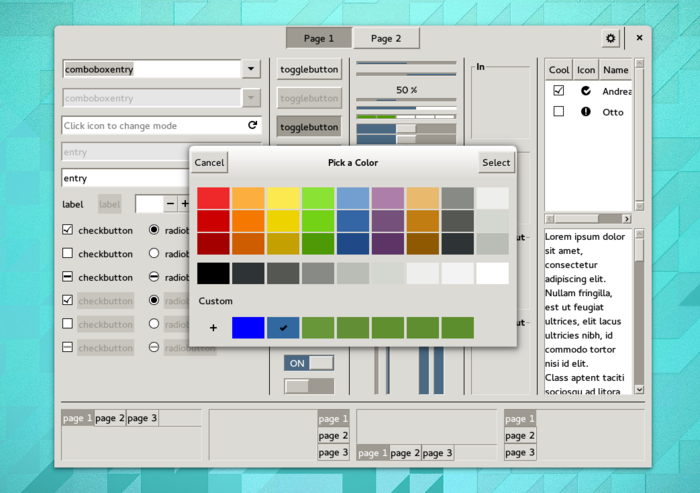Sort the list by the Name column header
This screenshot has height=493, width=700.
click(615, 70)
